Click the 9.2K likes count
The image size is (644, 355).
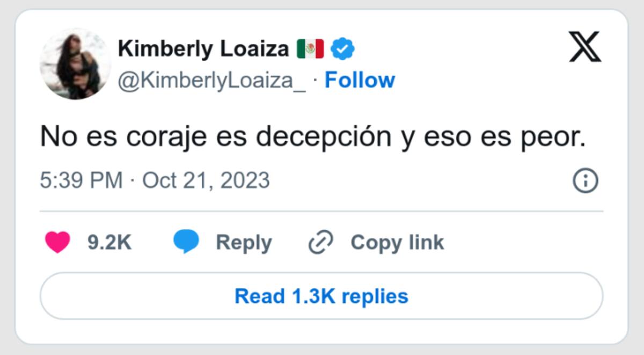point(109,243)
